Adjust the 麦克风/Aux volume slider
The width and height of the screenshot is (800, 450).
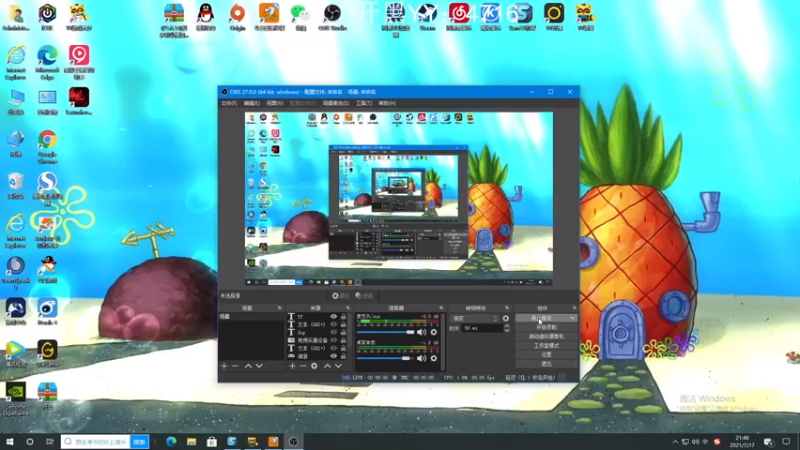pos(386,332)
